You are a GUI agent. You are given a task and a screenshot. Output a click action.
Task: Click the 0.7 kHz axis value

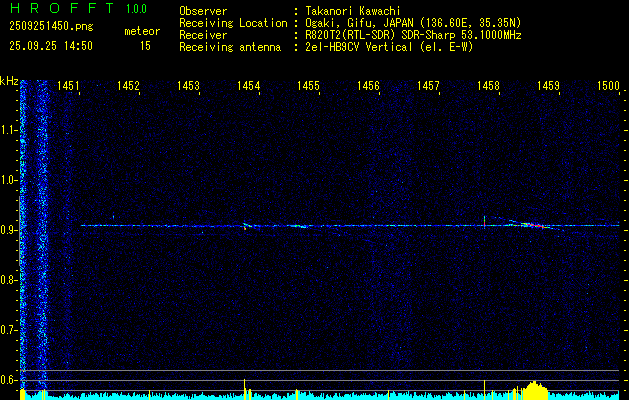tap(8, 330)
